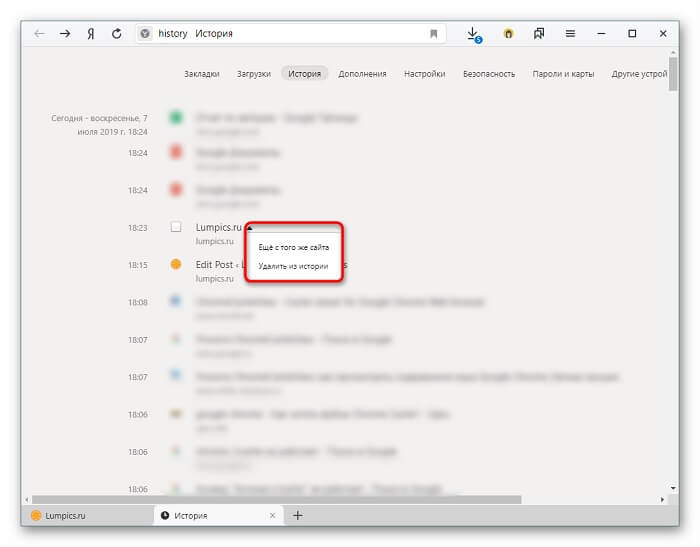Open the downloads arrow icon
The width and height of the screenshot is (700, 547).
tap(474, 34)
